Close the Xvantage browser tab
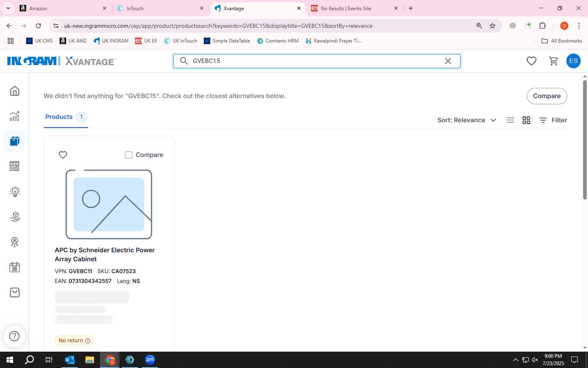This screenshot has width=588, height=368. click(299, 8)
